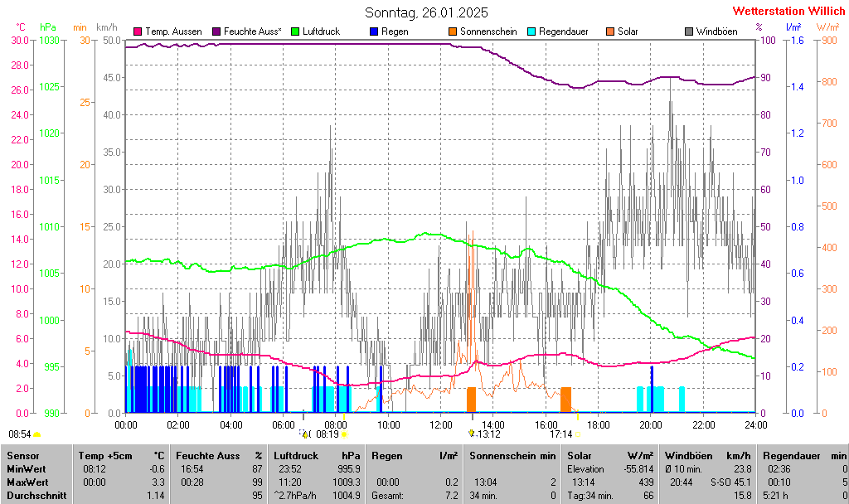Click the pink Temp. Aussen legend swatch

coord(138,31)
